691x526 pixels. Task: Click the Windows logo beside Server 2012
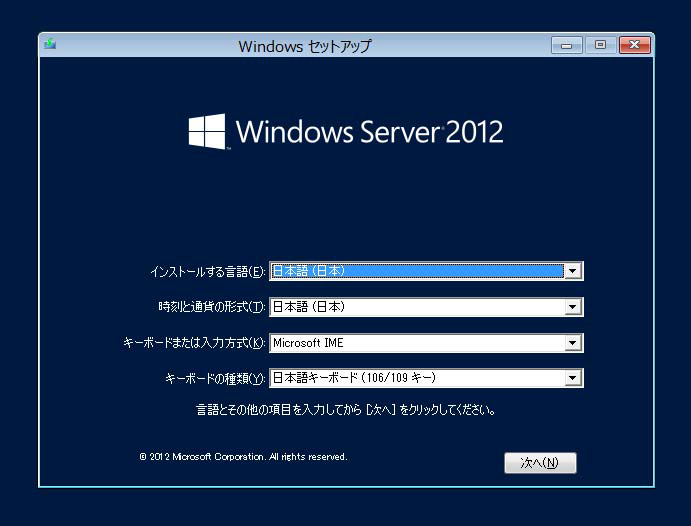pyautogui.click(x=207, y=131)
